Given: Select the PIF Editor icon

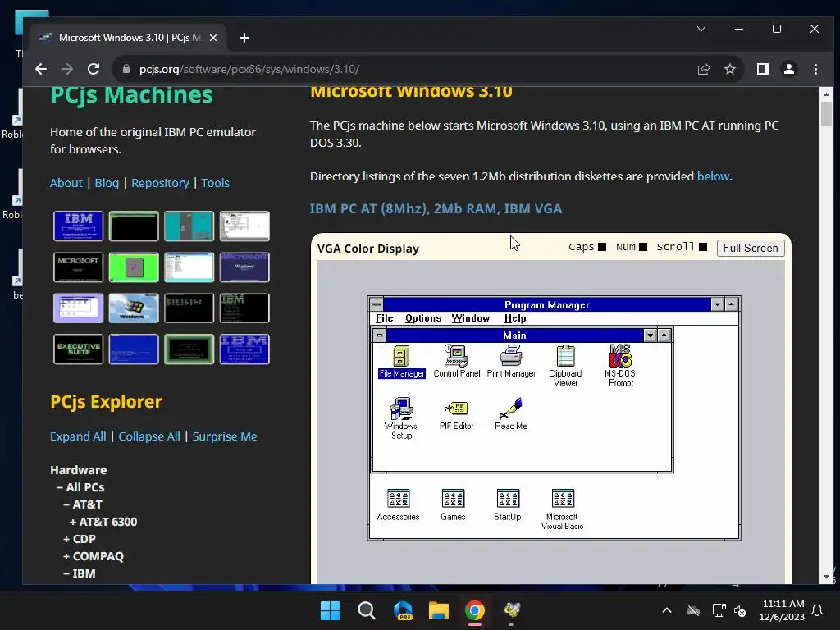Looking at the screenshot, I should [456, 414].
